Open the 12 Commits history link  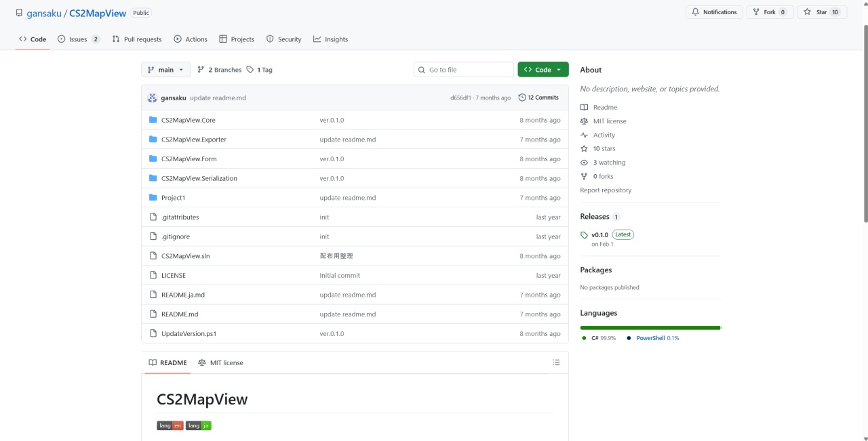click(x=538, y=98)
